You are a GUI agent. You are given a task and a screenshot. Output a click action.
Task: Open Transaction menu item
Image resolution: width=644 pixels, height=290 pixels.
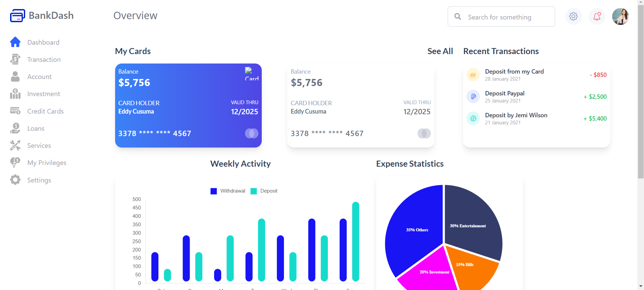click(x=44, y=59)
